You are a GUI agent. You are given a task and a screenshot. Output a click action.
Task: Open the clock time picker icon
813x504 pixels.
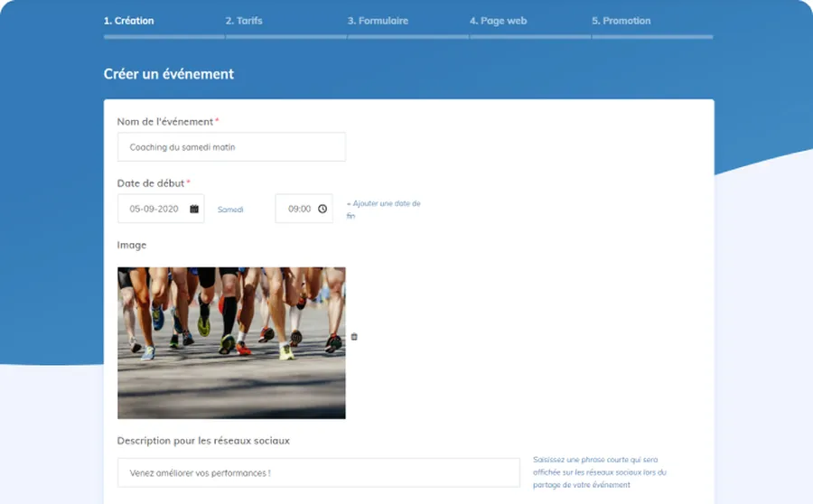click(x=322, y=209)
